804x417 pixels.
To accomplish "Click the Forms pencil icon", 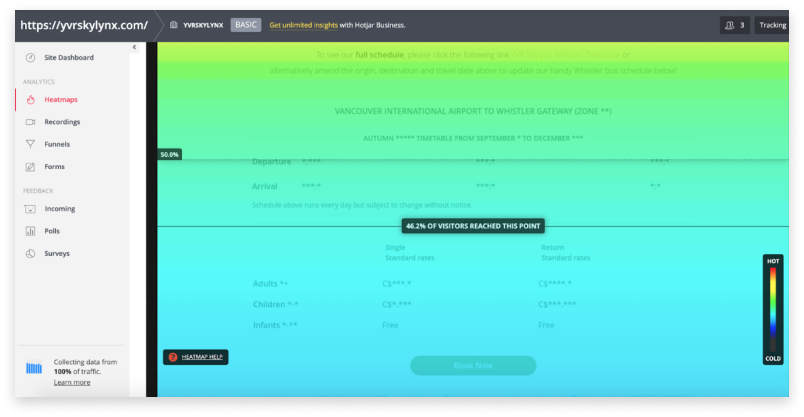I will point(30,166).
